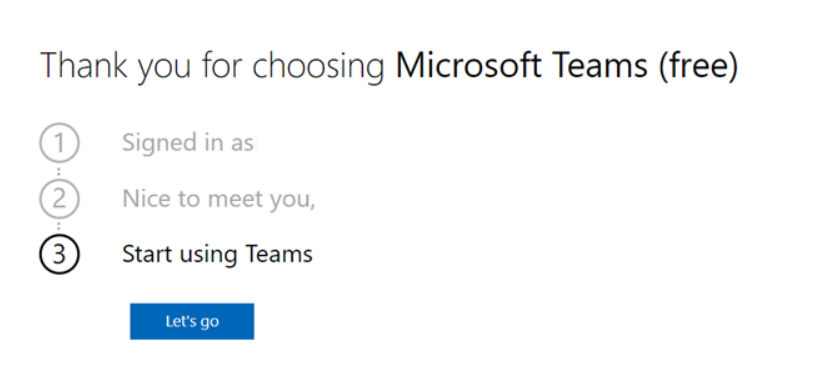Click the word 'Teams' in step three label
This screenshot has height=389, width=824.
click(x=279, y=254)
